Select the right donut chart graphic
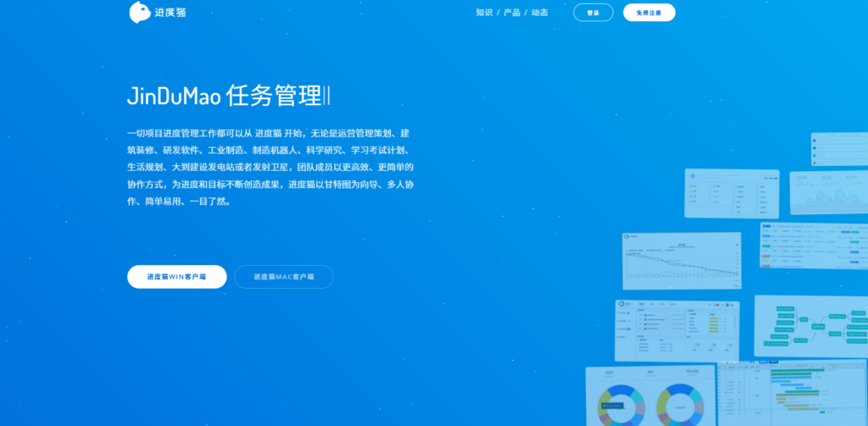 [x=680, y=403]
